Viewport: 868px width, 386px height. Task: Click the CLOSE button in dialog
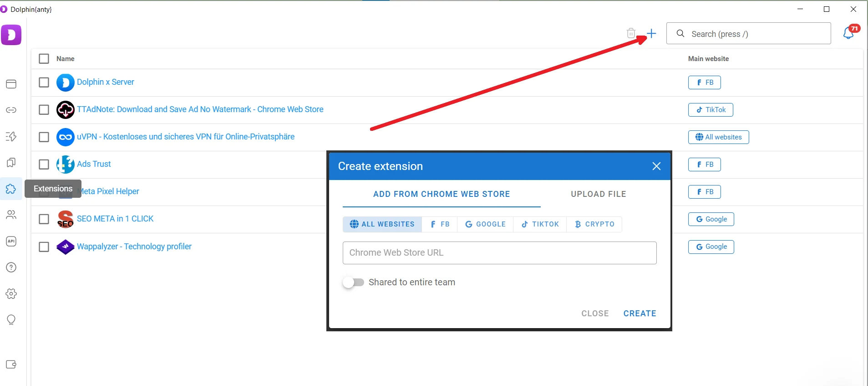click(595, 314)
